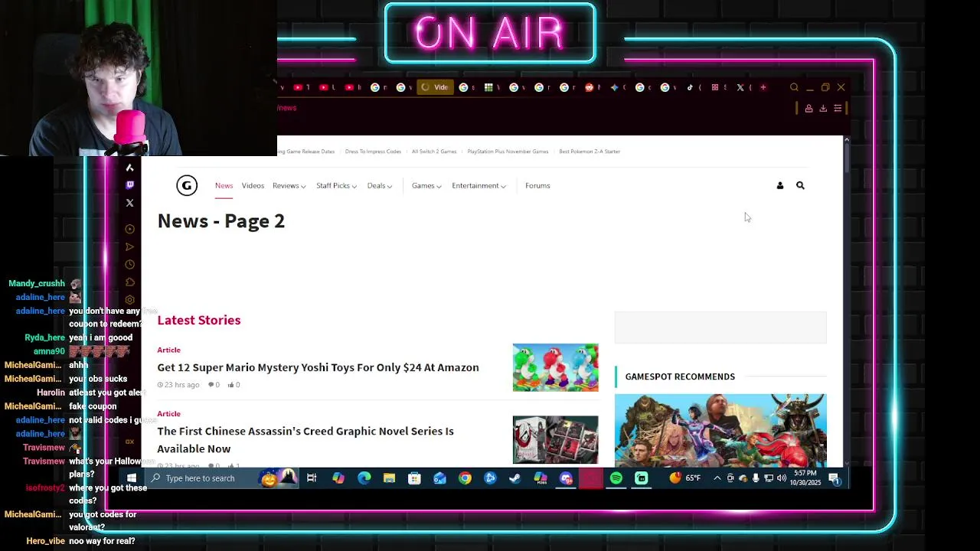Open the sidebar history clock icon

click(x=129, y=264)
